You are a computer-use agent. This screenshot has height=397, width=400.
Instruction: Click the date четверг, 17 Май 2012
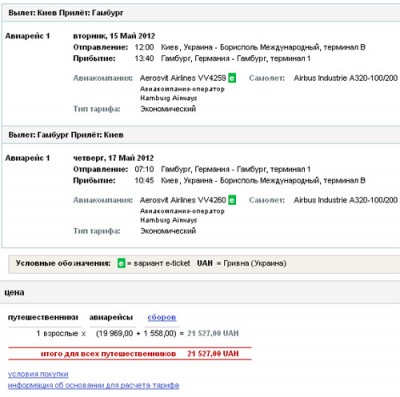coord(113,158)
